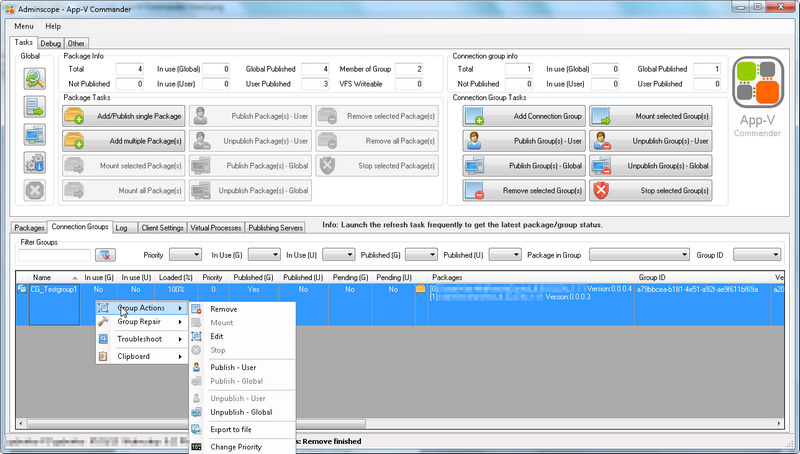Expand the Group Repair submenu
Viewport: 800px width, 454px height.
pyautogui.click(x=142, y=322)
